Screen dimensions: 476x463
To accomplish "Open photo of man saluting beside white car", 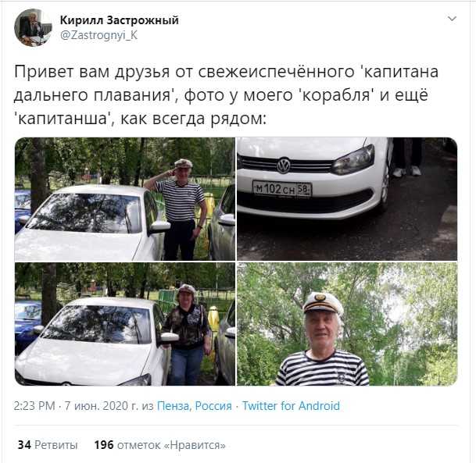I will coord(125,199).
